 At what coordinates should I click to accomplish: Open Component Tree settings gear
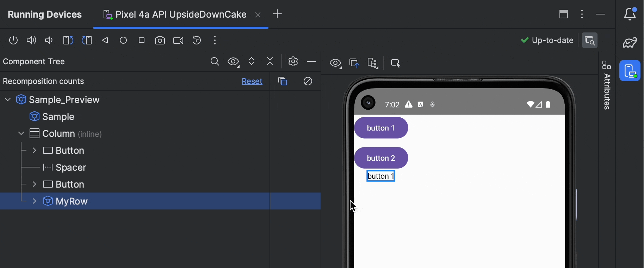pyautogui.click(x=293, y=62)
